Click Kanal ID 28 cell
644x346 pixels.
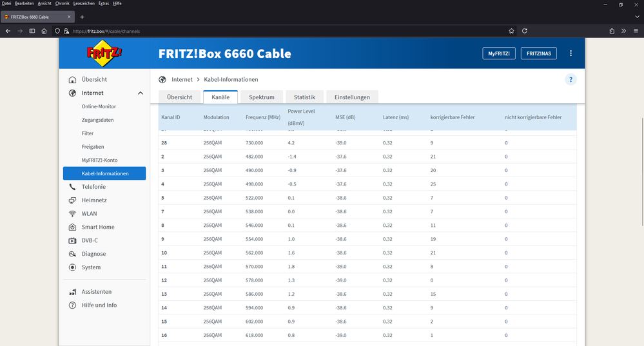(164, 143)
